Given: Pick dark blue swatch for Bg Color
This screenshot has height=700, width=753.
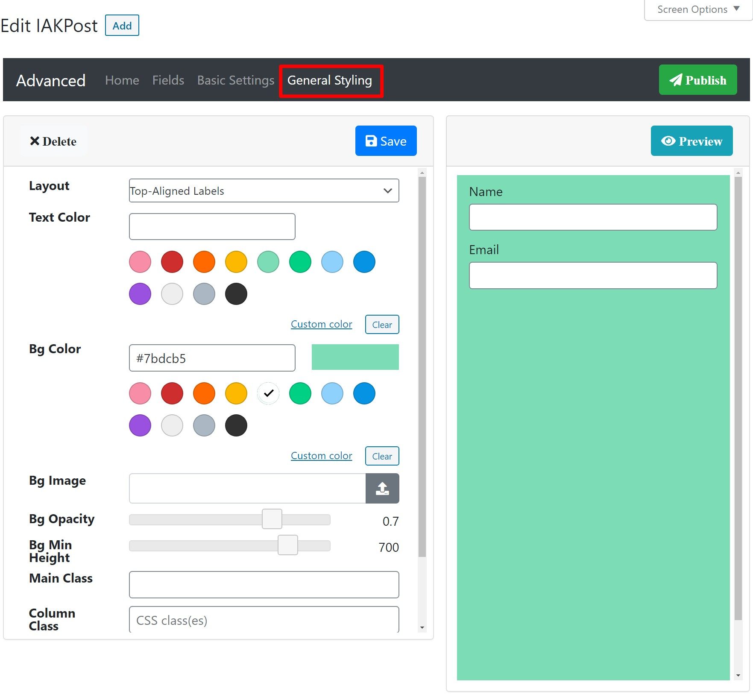Looking at the screenshot, I should (x=364, y=393).
